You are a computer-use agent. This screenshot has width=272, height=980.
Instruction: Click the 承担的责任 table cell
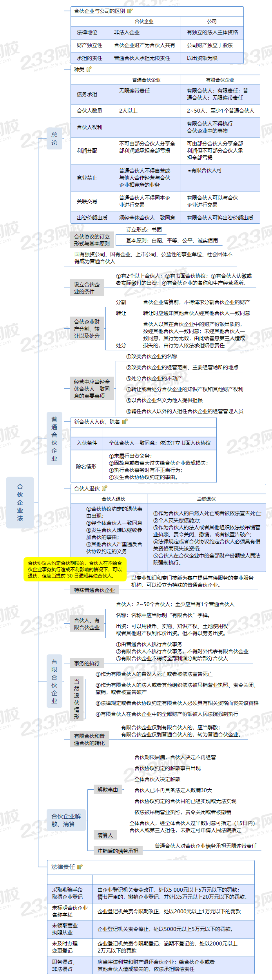click(x=90, y=58)
